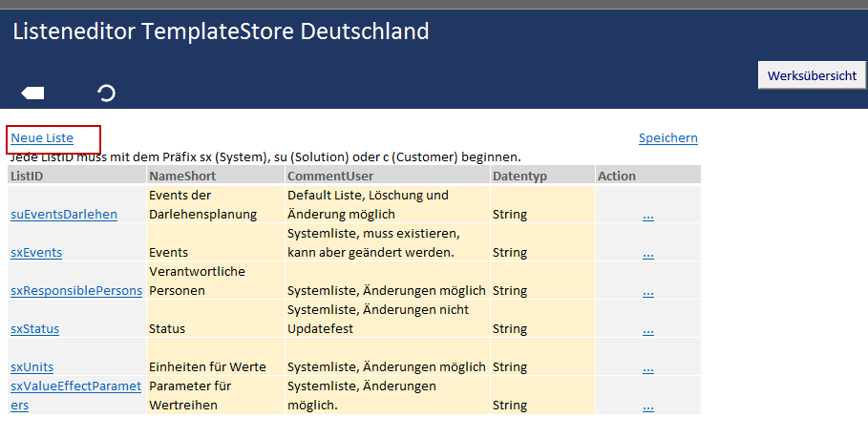Open the Werksübersicht button

click(812, 75)
